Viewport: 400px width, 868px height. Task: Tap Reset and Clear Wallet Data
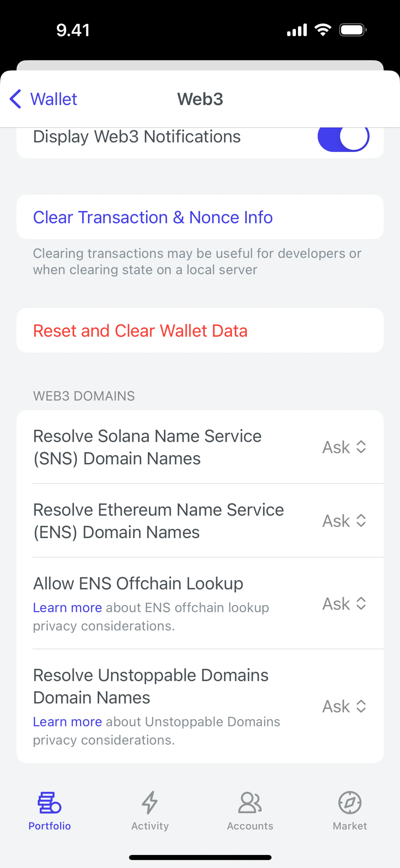point(140,331)
